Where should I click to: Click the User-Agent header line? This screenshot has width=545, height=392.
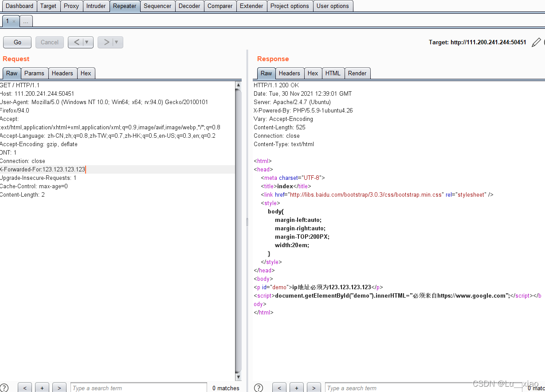tap(104, 102)
